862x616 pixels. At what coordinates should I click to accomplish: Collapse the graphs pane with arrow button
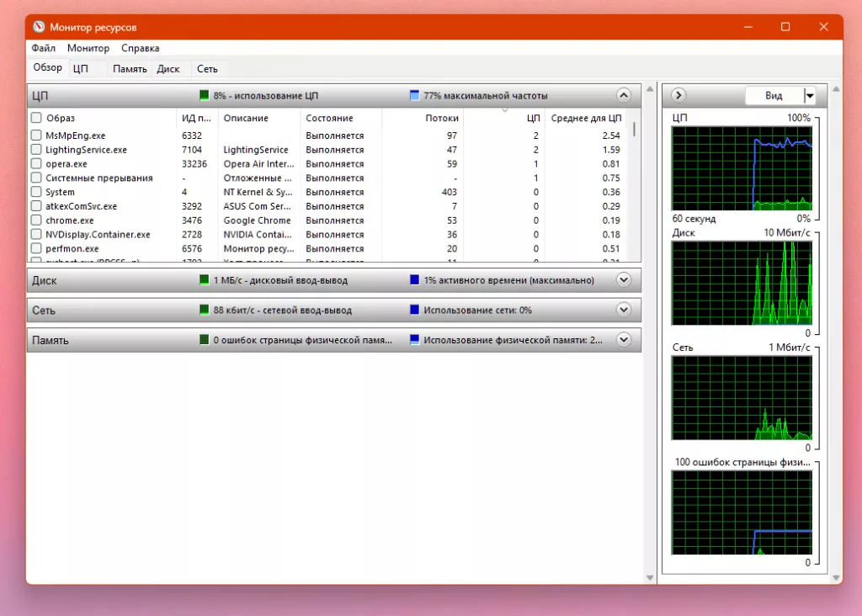click(679, 96)
